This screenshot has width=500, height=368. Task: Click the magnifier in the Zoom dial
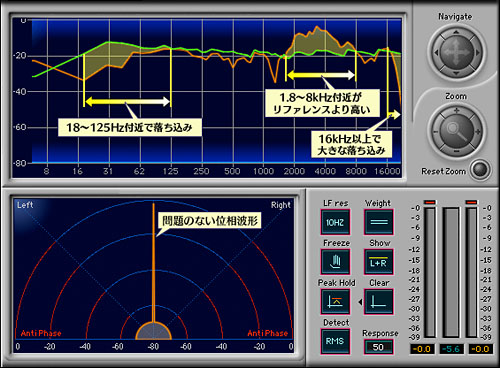[x=456, y=131]
